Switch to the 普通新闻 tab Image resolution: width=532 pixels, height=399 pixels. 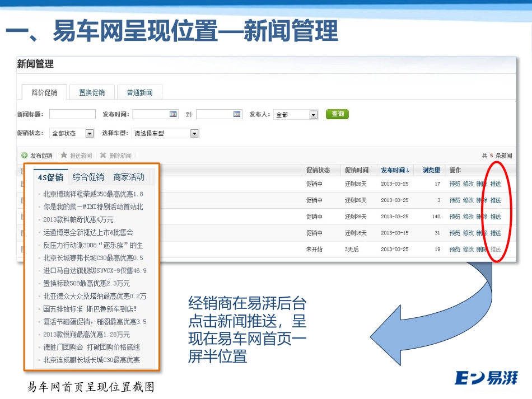pyautogui.click(x=139, y=92)
